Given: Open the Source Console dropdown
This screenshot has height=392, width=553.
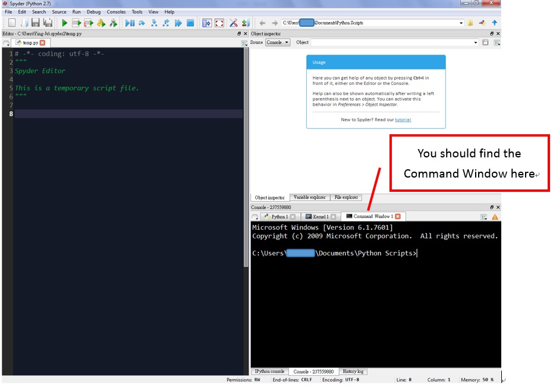Looking at the screenshot, I should 278,43.
